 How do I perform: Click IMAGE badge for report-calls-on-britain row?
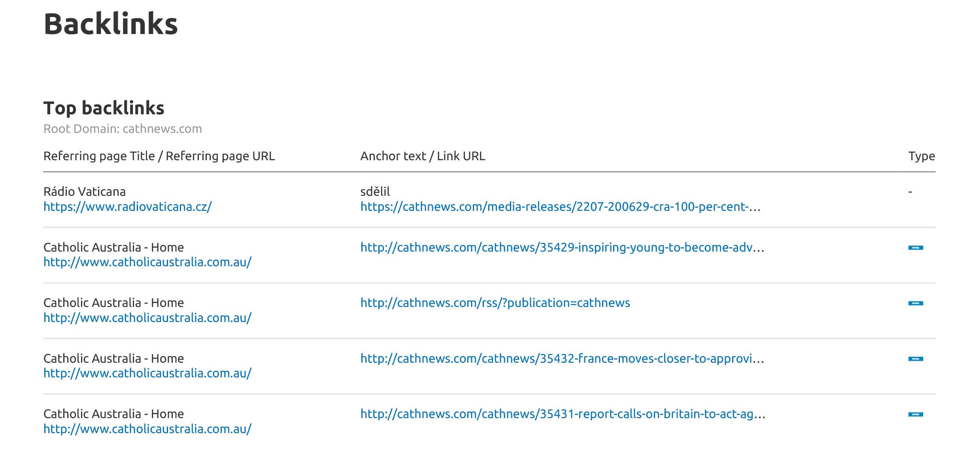point(915,414)
